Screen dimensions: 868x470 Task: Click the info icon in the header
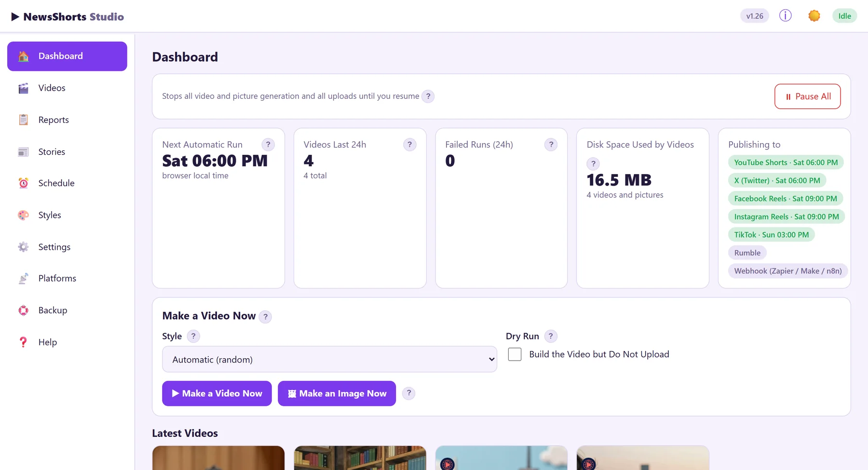[786, 16]
